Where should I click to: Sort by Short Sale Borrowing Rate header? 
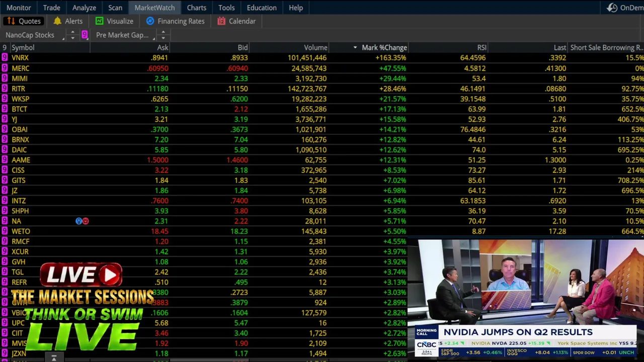(x=607, y=47)
